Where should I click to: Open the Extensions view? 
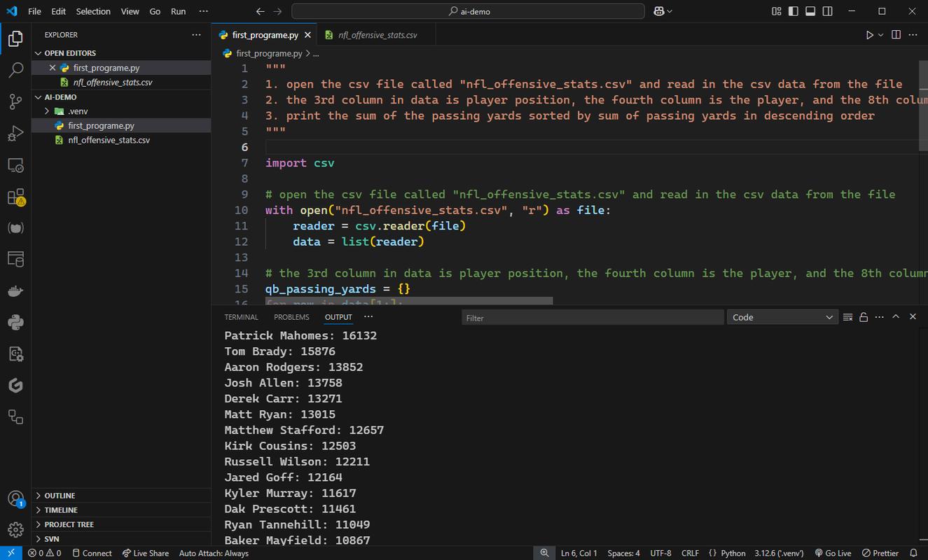pyautogui.click(x=15, y=197)
